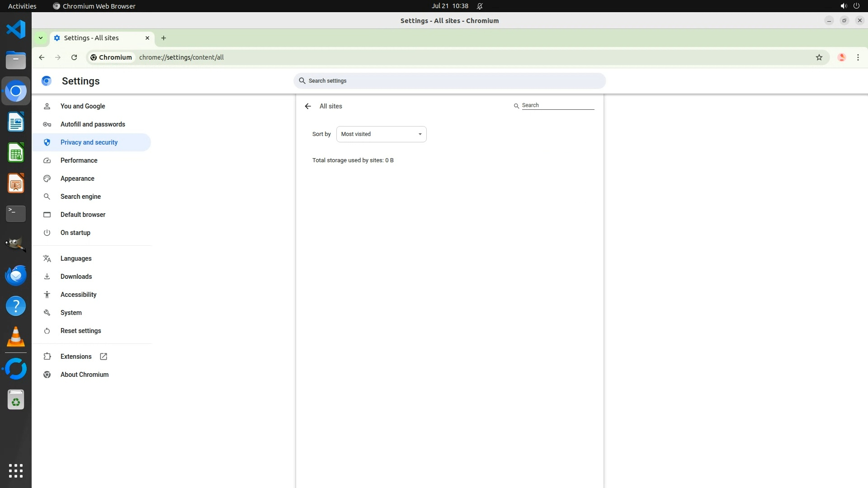Click the browser back navigation arrow
Viewport: 868px width, 488px height.
tap(42, 57)
